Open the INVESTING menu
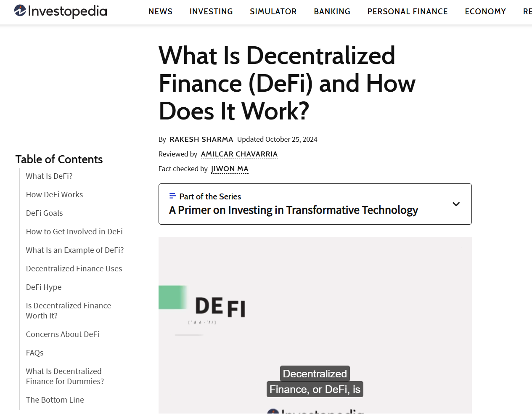 [x=211, y=12]
